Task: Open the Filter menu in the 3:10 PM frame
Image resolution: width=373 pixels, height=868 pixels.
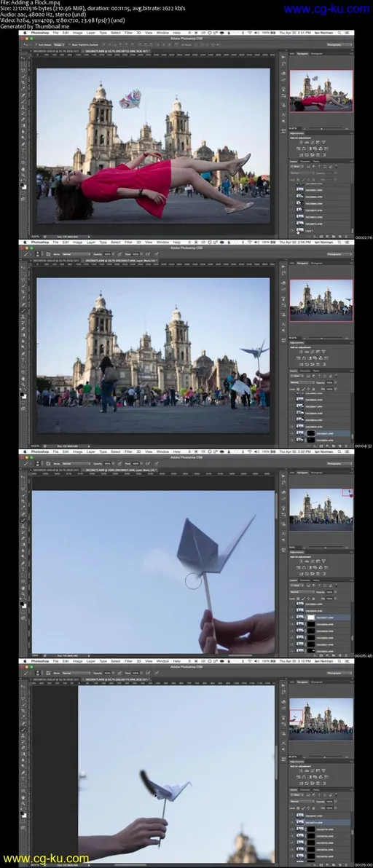Action: point(128,661)
